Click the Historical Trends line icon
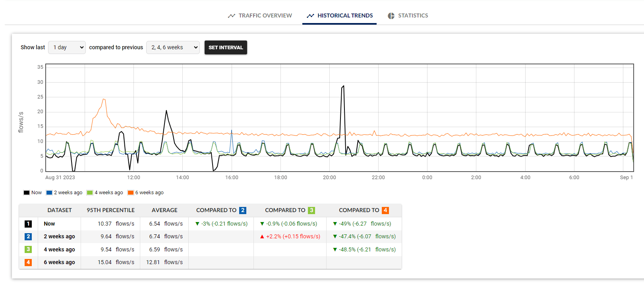This screenshot has height=284, width=644. 310,16
